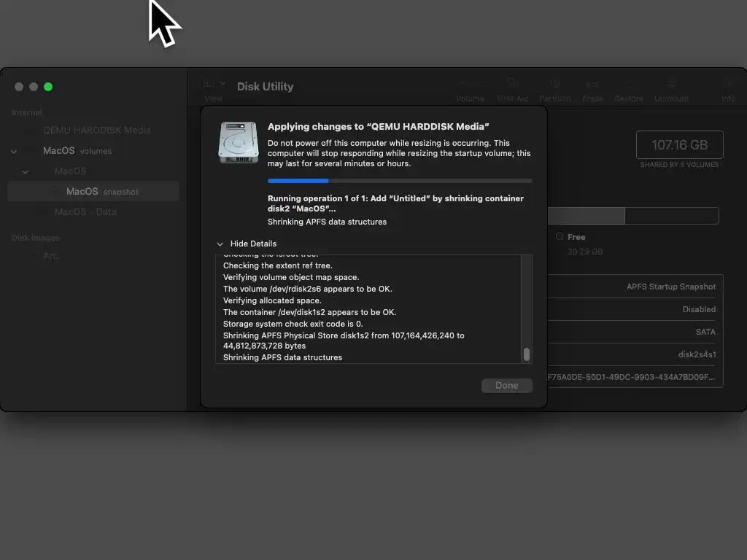
Task: Click log line 'Verifying allocated space.'
Action: pyautogui.click(x=272, y=300)
